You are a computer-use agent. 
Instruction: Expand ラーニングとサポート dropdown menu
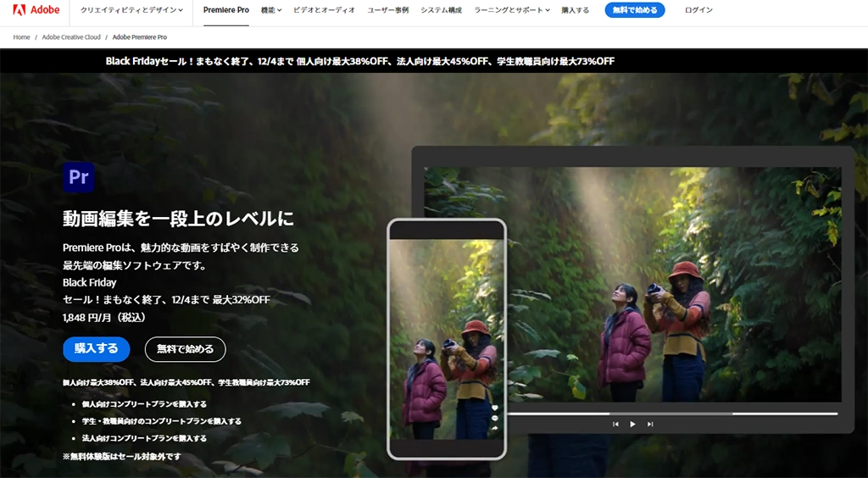tap(512, 10)
